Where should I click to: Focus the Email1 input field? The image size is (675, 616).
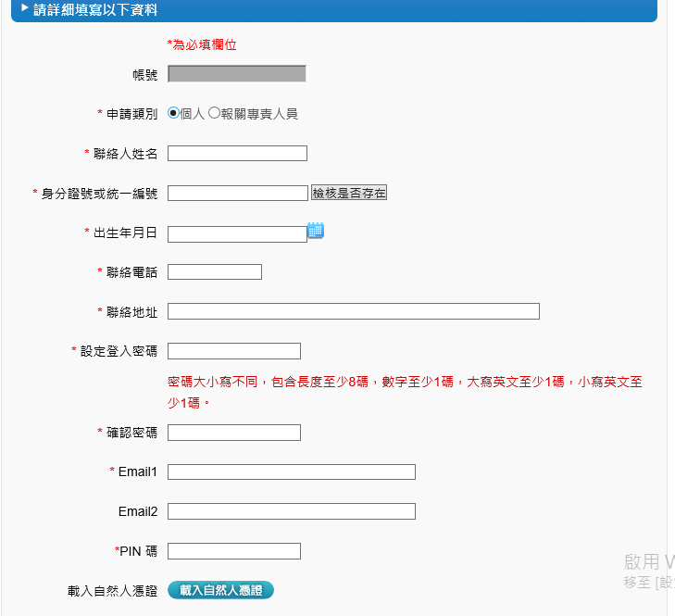pos(292,471)
